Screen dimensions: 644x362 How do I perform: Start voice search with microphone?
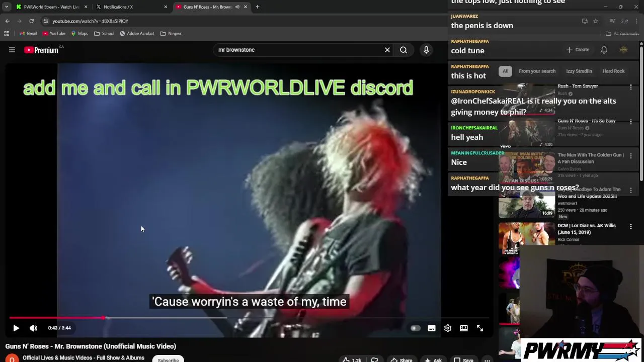click(x=426, y=50)
